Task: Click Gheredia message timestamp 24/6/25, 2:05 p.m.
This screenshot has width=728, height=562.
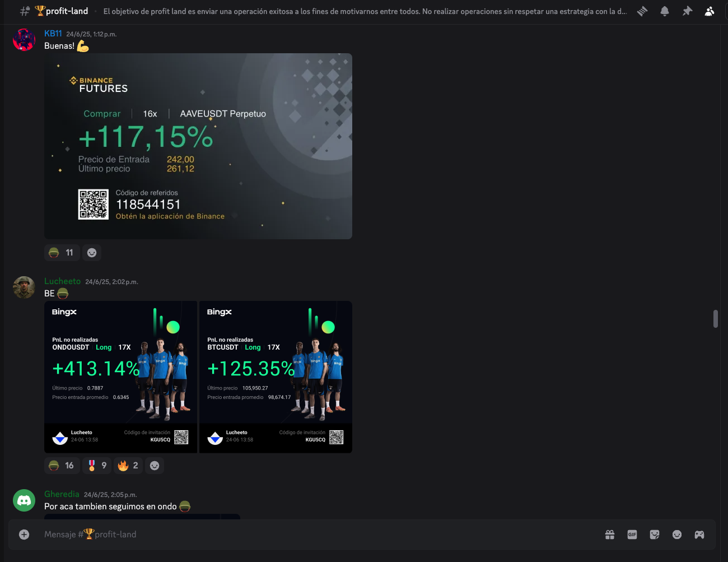Action: pyautogui.click(x=110, y=495)
